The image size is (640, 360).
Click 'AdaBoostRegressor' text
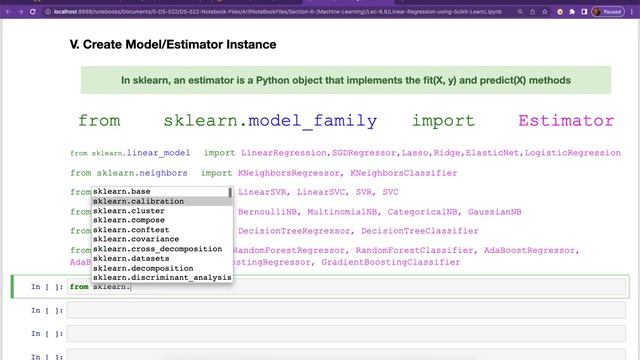click(529, 250)
